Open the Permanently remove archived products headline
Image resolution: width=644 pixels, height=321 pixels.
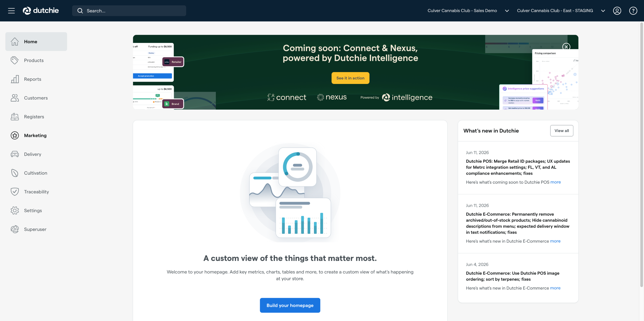[x=518, y=223]
